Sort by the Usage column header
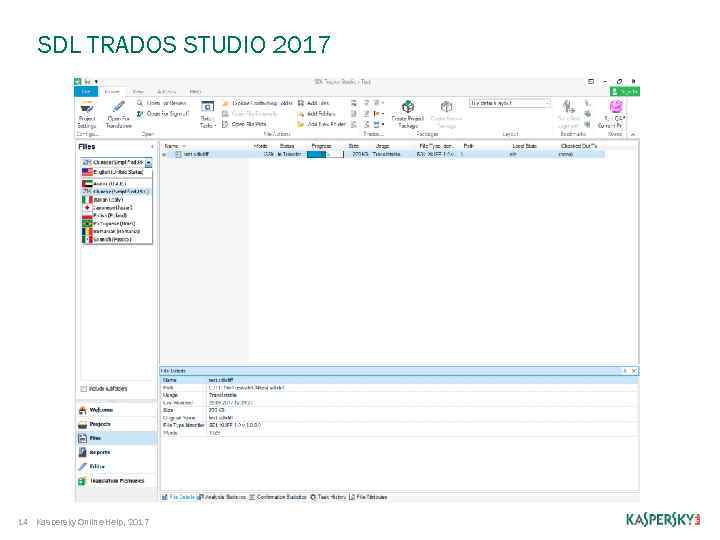The image size is (720, 540). [x=382, y=146]
